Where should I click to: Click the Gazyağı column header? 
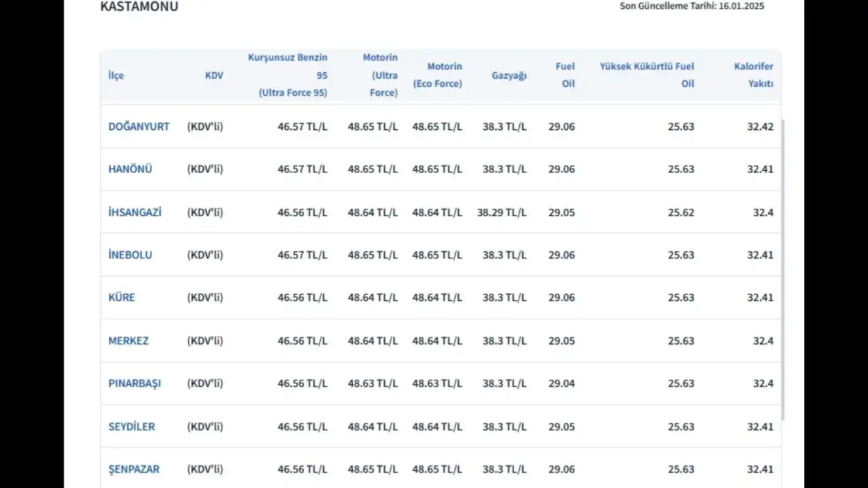pos(509,75)
